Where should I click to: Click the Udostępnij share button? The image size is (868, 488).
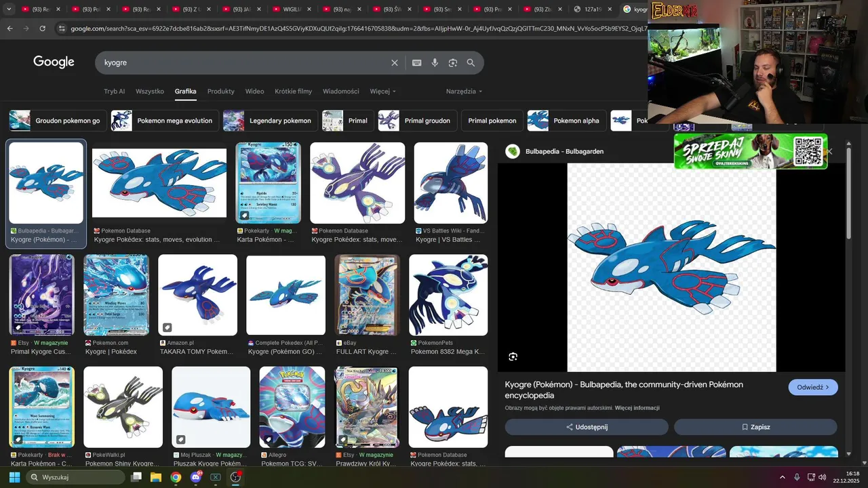tap(587, 427)
